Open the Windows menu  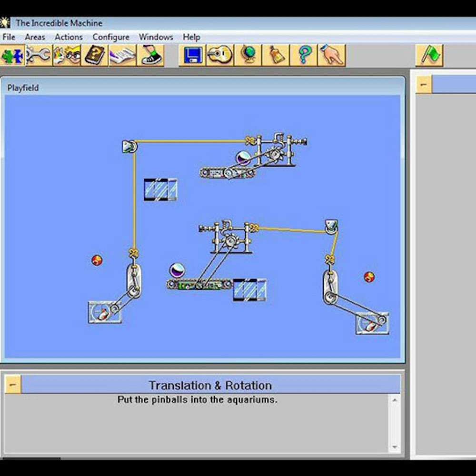[156, 37]
